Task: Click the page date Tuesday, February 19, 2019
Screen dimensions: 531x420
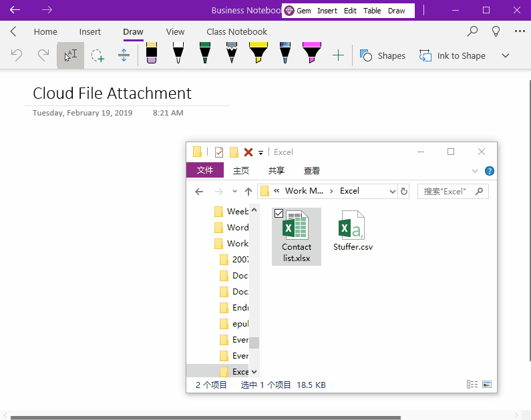Action: coord(82,113)
